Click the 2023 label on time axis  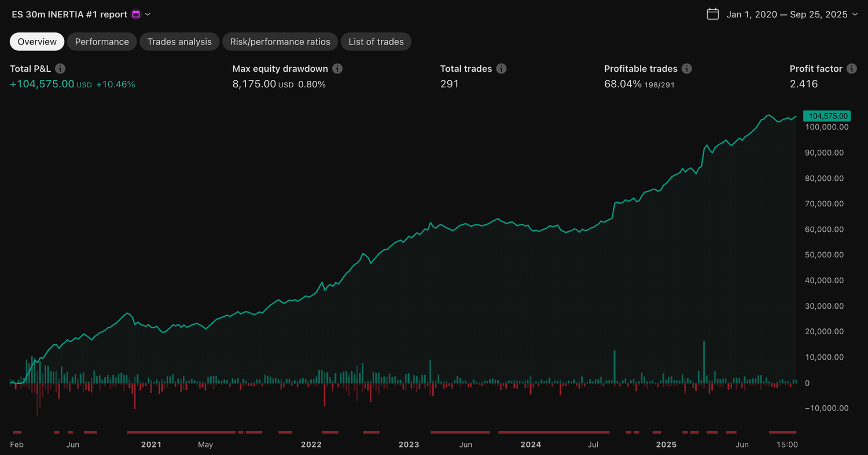coord(409,445)
